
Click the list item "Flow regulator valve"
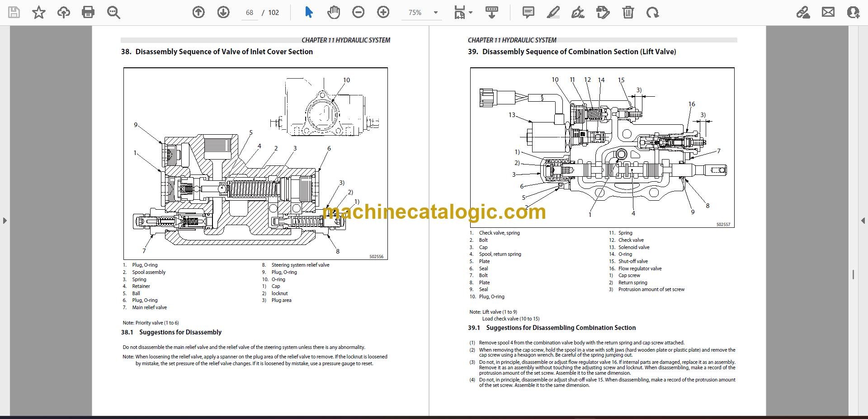click(x=640, y=268)
